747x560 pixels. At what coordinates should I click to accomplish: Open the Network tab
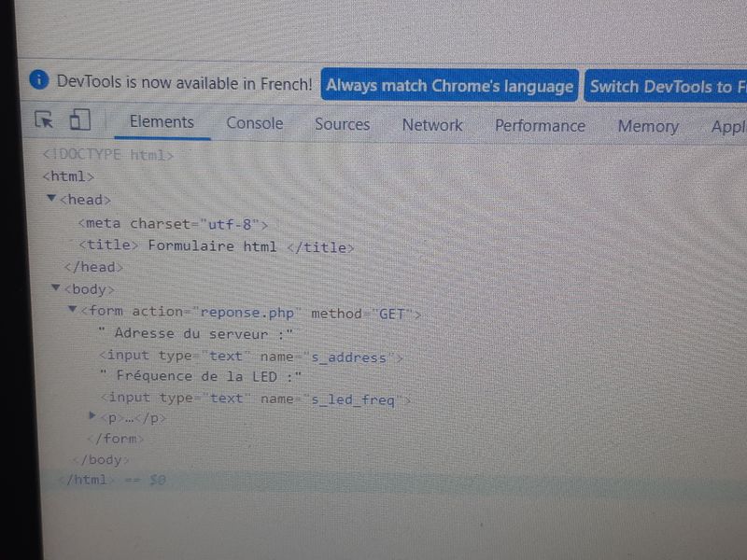click(x=431, y=125)
